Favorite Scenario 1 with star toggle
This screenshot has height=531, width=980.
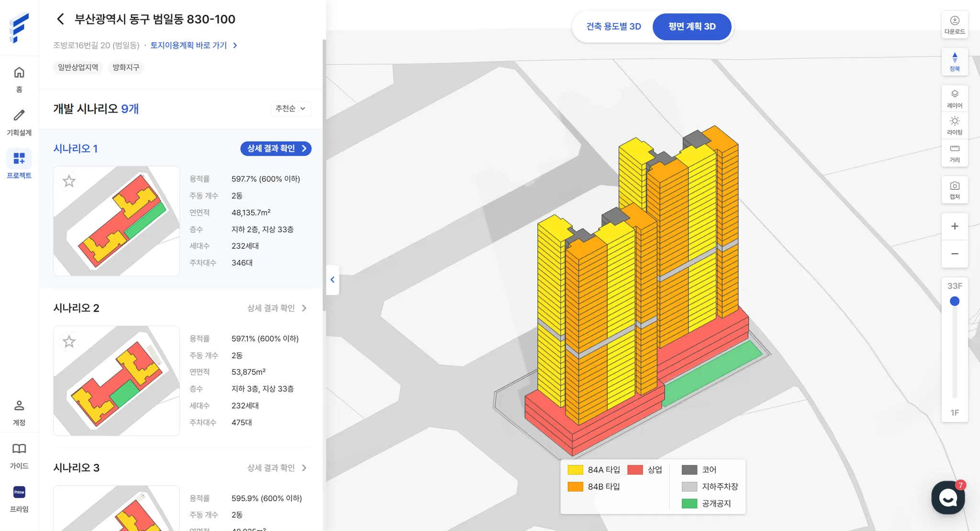[x=69, y=181]
